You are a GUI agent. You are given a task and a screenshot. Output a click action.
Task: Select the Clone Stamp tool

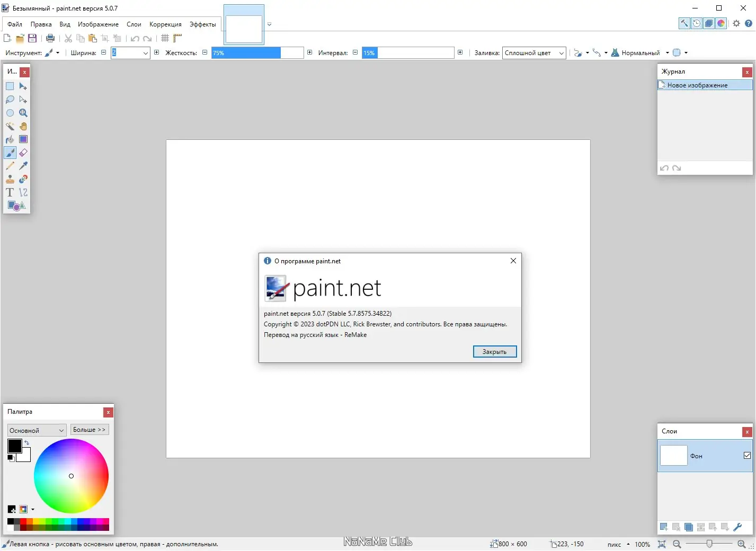tap(10, 179)
